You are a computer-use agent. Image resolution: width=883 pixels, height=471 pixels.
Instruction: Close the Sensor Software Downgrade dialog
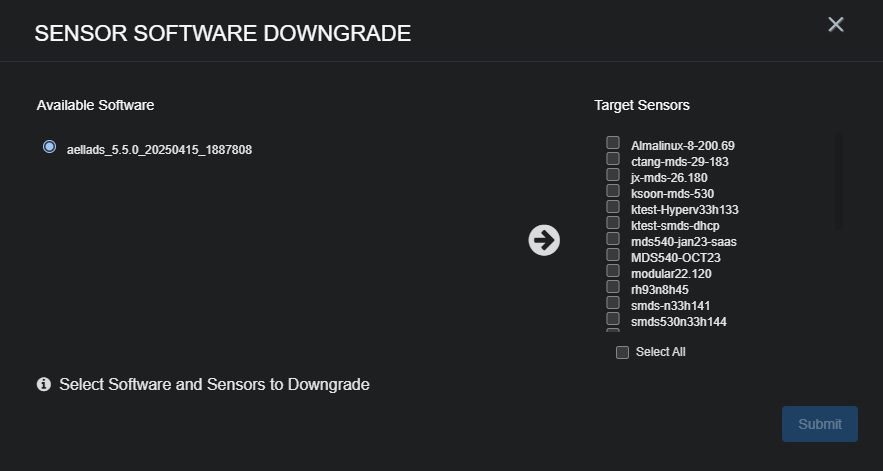(x=836, y=25)
